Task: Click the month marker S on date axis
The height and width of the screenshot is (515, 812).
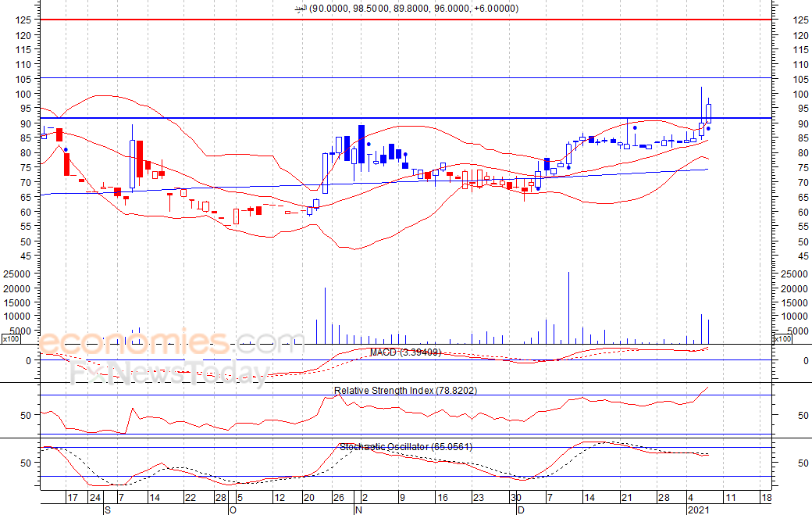Action: click(x=108, y=510)
